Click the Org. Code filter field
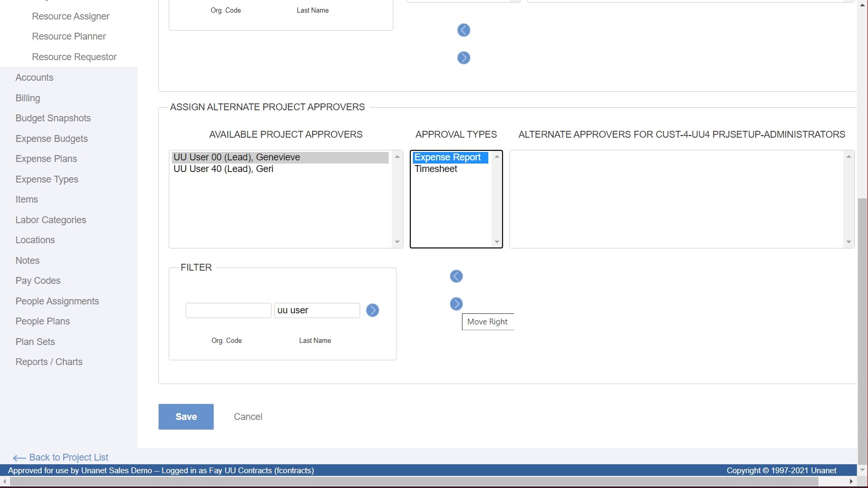The image size is (868, 488). [x=228, y=310]
